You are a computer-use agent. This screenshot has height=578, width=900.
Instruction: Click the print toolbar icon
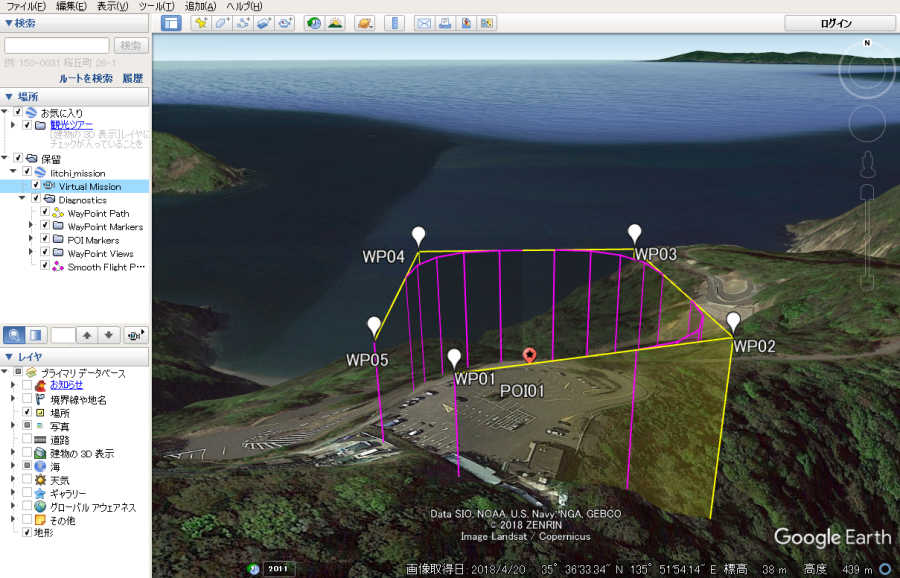(444, 23)
